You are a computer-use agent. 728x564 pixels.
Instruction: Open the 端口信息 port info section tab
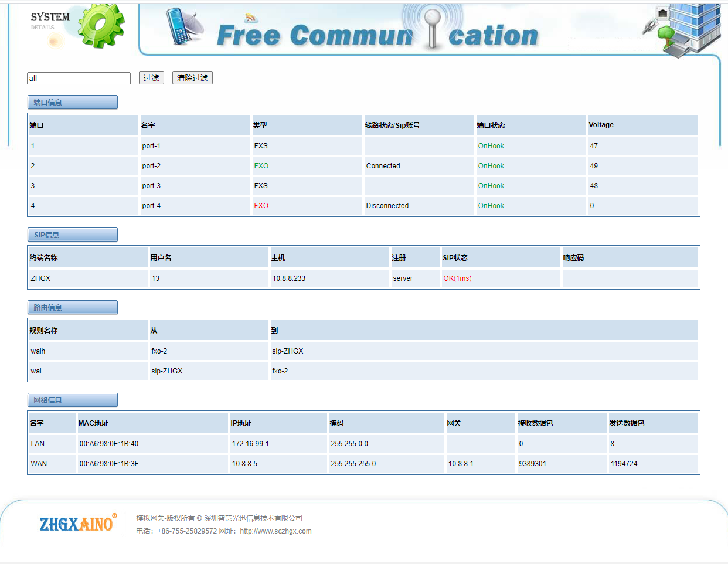(x=72, y=102)
